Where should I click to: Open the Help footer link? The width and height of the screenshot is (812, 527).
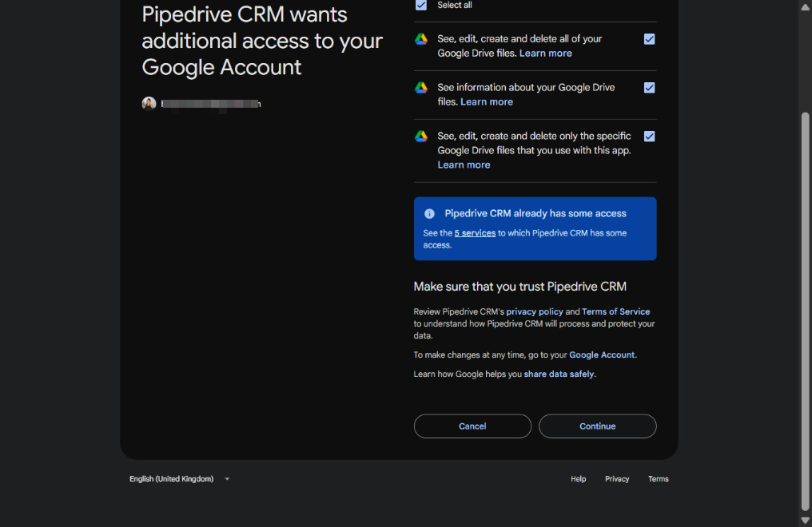(579, 479)
